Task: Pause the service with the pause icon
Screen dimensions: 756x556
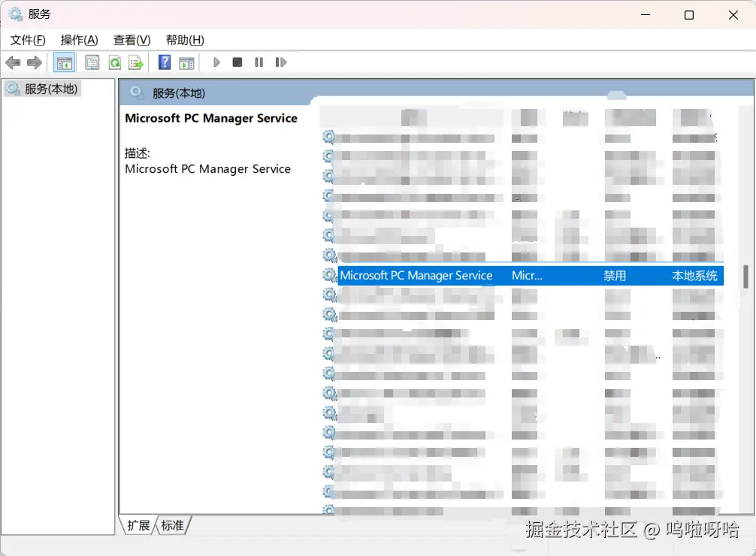Action: (259, 62)
